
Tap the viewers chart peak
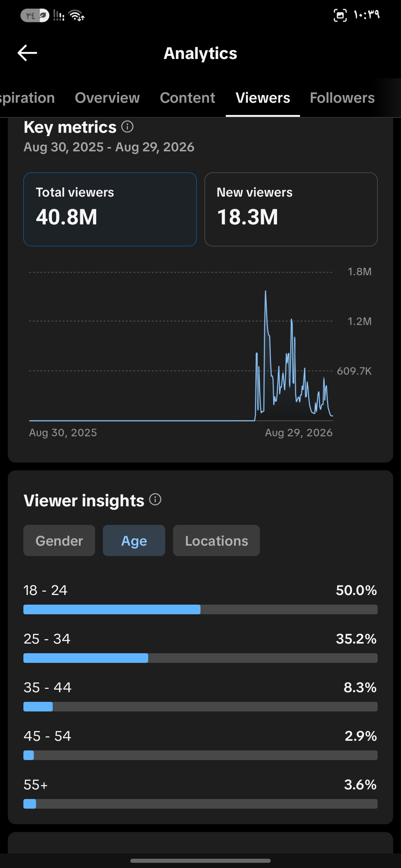pos(265,292)
